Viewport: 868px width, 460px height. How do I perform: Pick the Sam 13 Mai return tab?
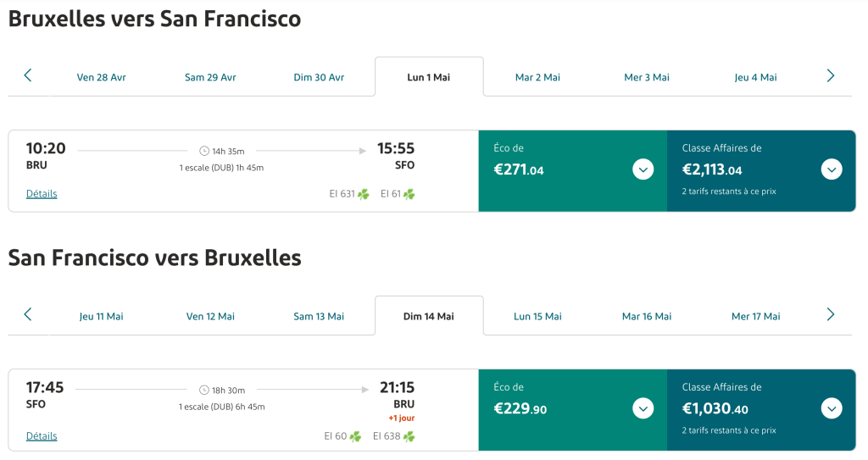tap(319, 316)
